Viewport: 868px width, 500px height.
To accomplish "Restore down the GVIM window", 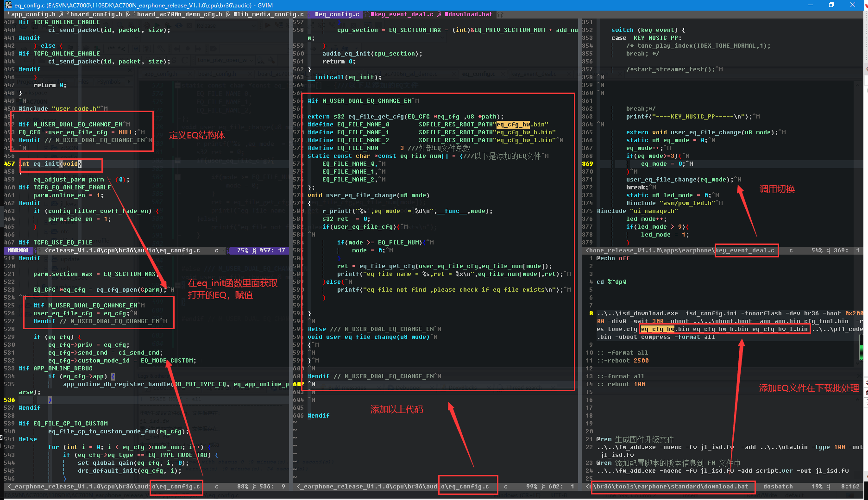I will pyautogui.click(x=831, y=5).
